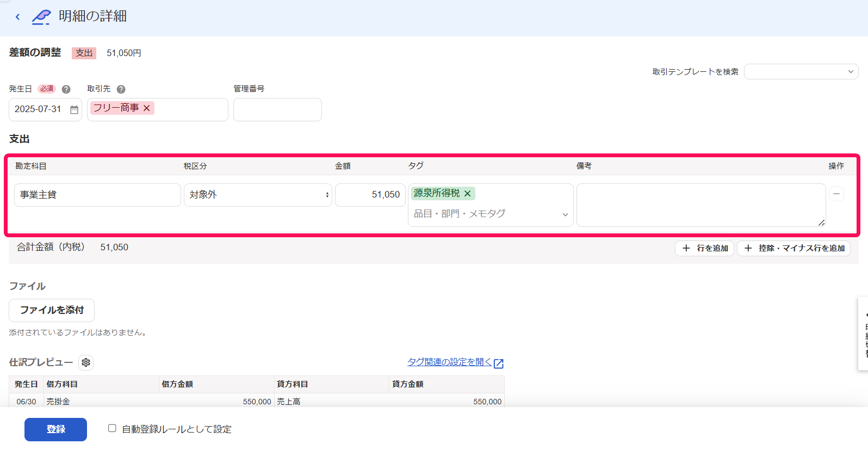Click the freee bird logo icon
868x450 pixels.
click(x=41, y=17)
